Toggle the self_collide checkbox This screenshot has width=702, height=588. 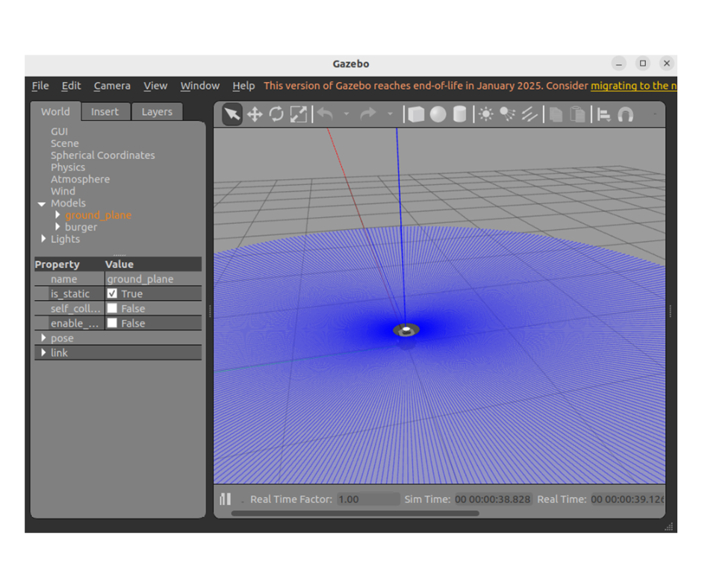[112, 308]
